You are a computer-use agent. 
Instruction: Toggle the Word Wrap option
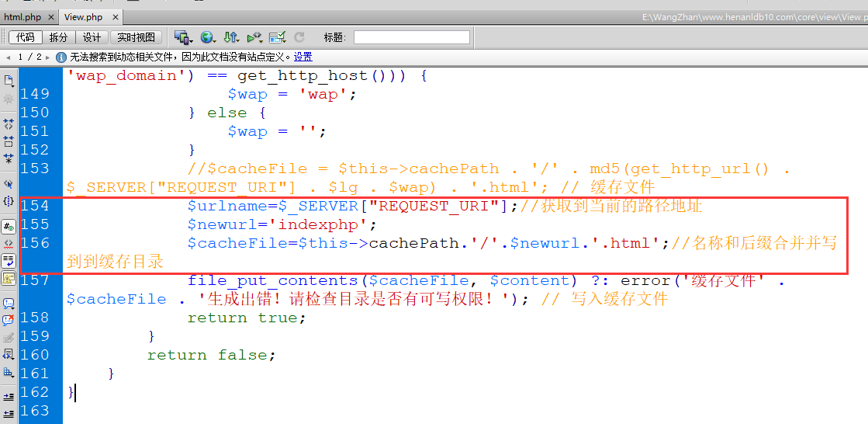pos(9,260)
